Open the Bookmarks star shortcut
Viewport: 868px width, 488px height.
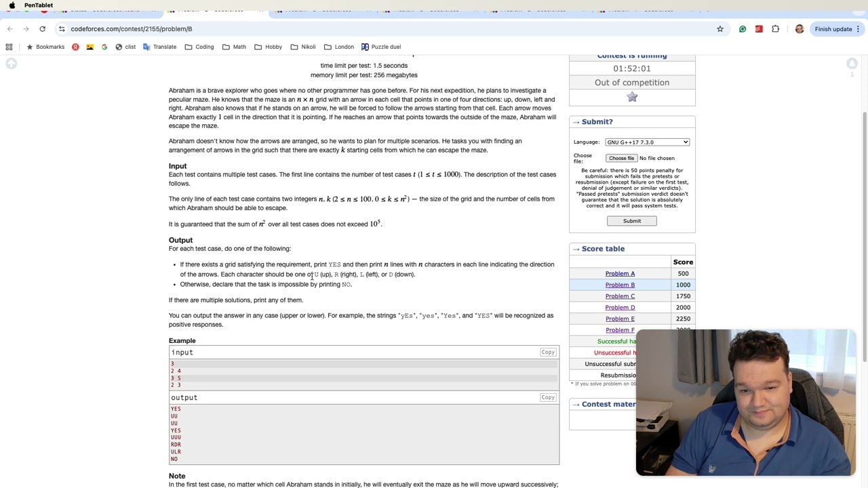click(x=45, y=47)
